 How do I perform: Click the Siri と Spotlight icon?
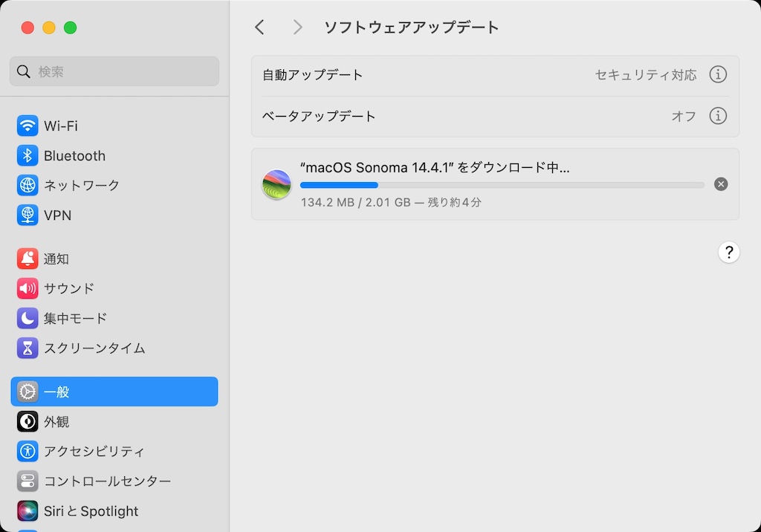pos(27,510)
